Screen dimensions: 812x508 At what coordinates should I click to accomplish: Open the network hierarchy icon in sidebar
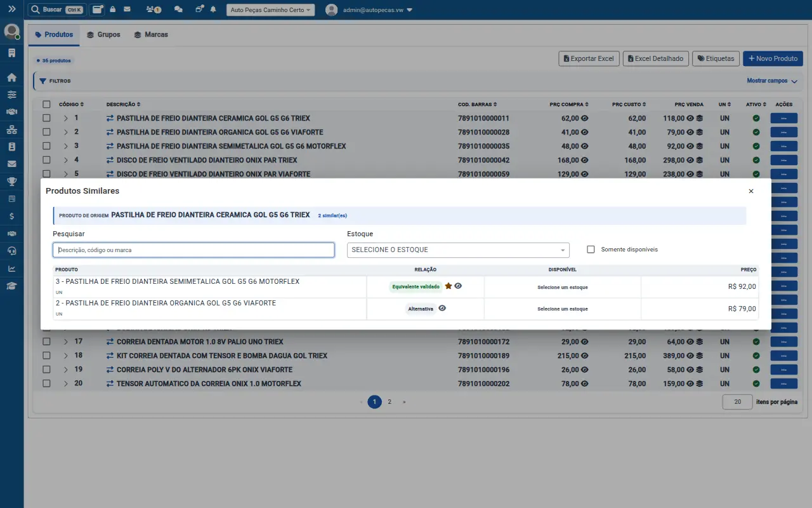[11, 130]
